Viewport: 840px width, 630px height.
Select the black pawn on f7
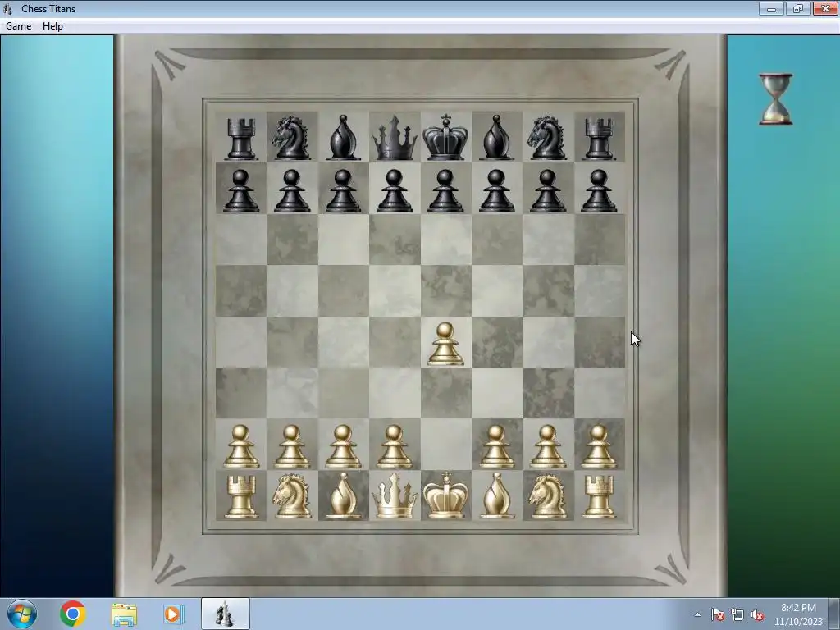(x=496, y=190)
